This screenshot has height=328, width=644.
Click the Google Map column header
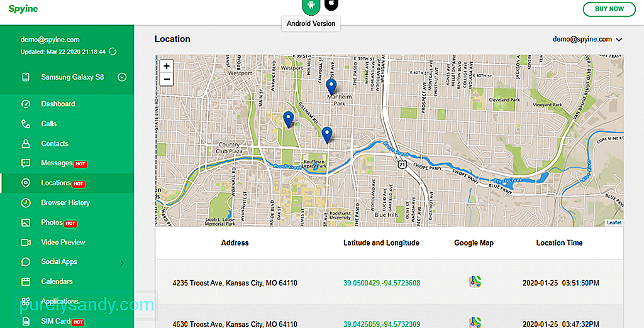(474, 243)
